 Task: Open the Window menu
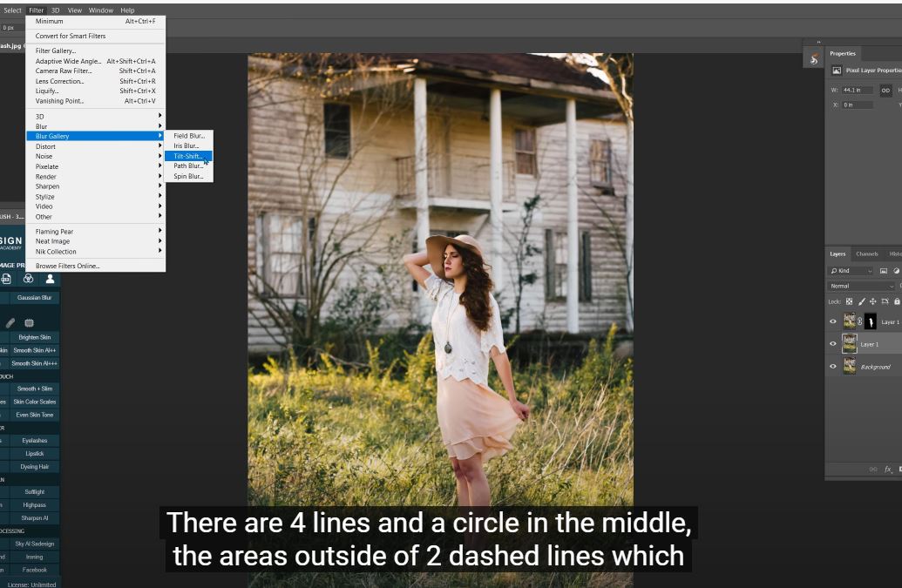101,10
